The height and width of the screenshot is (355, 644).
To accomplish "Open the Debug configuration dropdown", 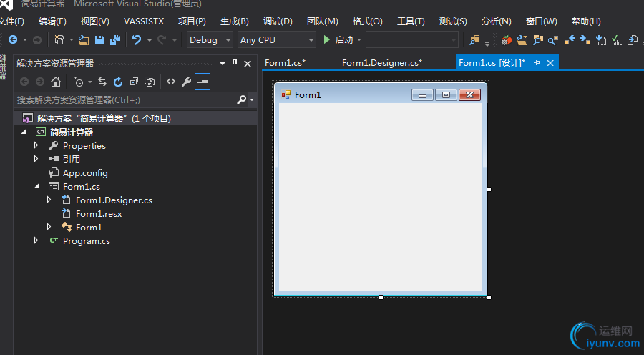I will (210, 40).
